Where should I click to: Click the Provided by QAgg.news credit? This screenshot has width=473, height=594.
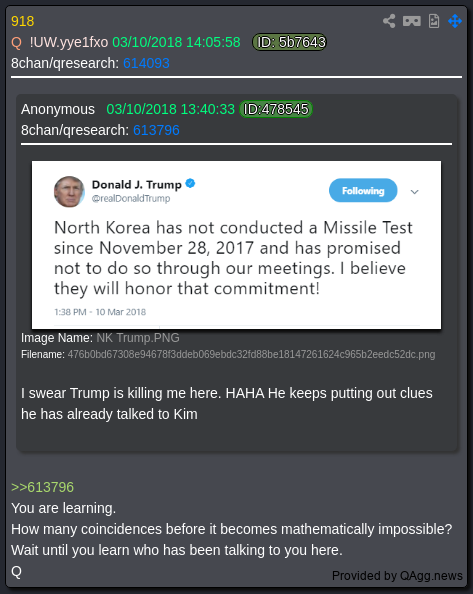tap(397, 576)
